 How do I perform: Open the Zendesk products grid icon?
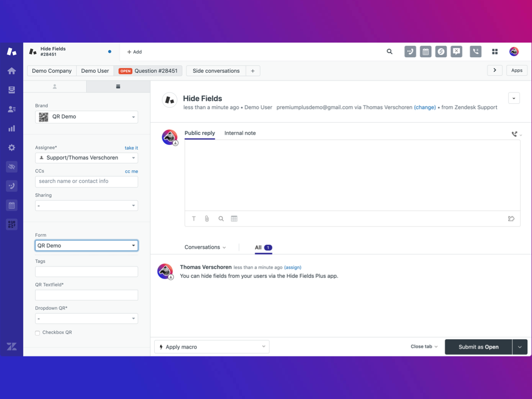point(495,52)
